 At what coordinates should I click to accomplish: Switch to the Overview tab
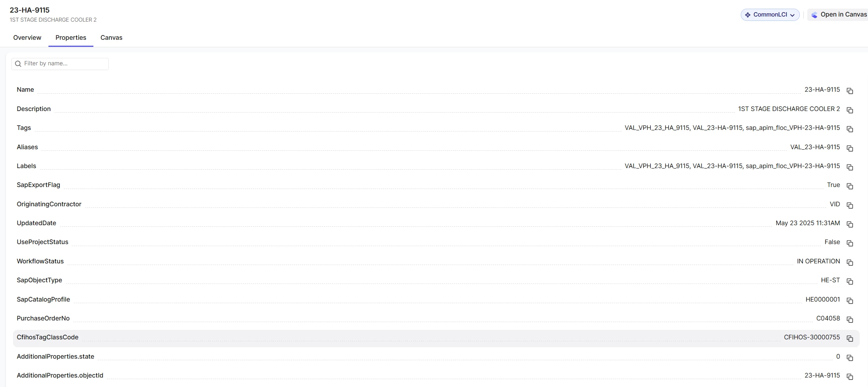(27, 38)
